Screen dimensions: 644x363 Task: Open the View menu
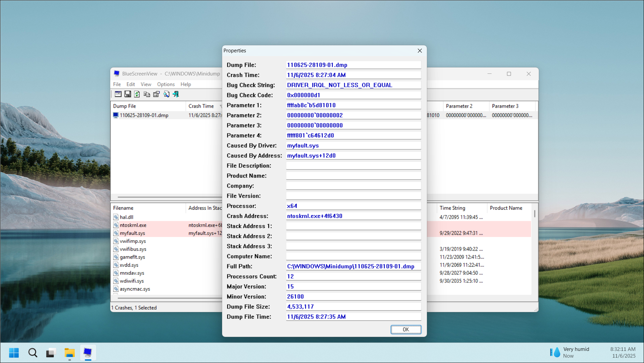[146, 84]
